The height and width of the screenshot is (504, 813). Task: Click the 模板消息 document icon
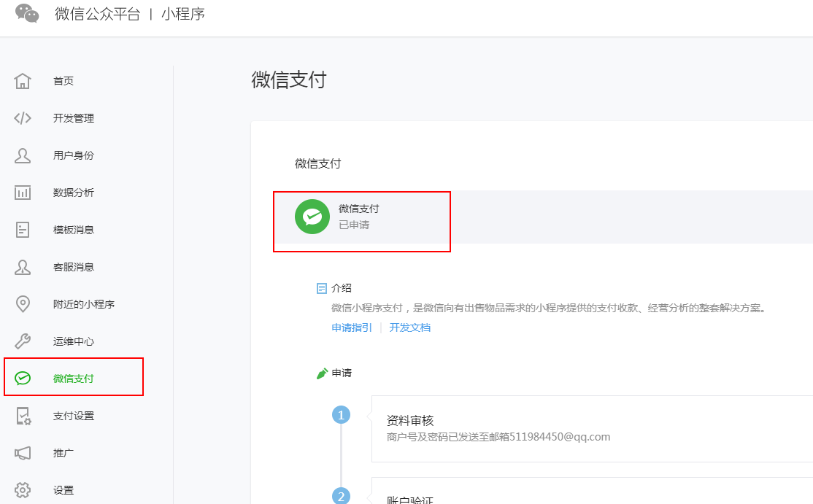click(23, 230)
